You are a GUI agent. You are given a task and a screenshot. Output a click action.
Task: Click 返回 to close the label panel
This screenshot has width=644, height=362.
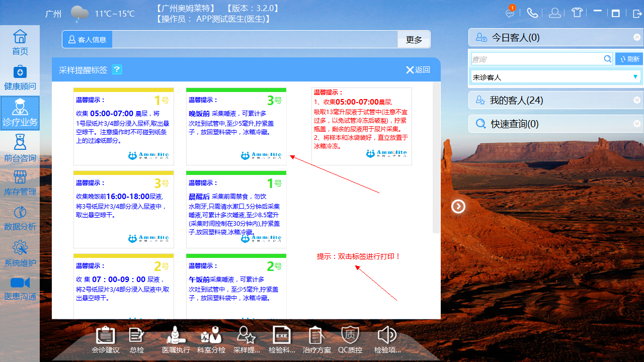tap(418, 70)
